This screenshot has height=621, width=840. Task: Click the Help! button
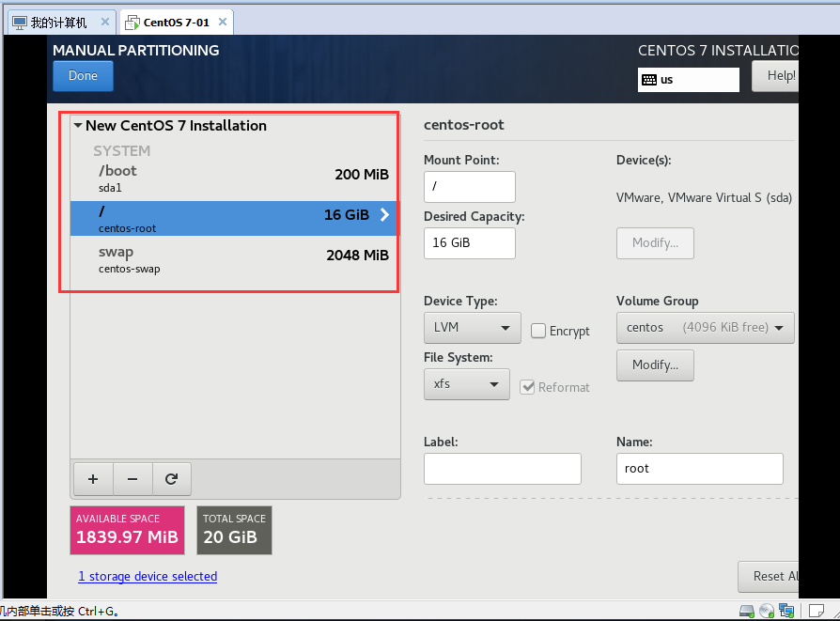click(775, 75)
